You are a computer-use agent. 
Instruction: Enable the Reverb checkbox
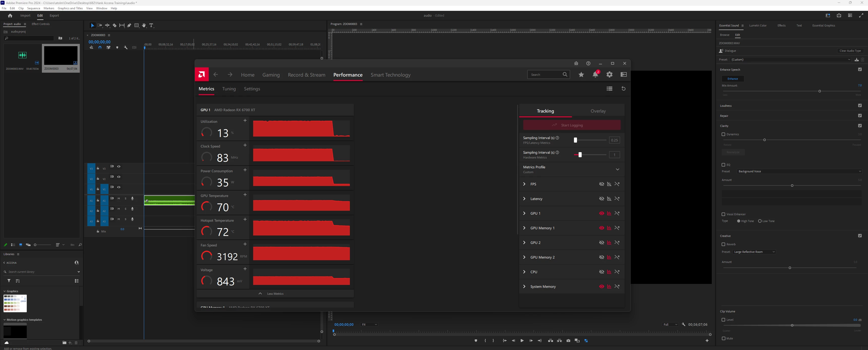723,244
